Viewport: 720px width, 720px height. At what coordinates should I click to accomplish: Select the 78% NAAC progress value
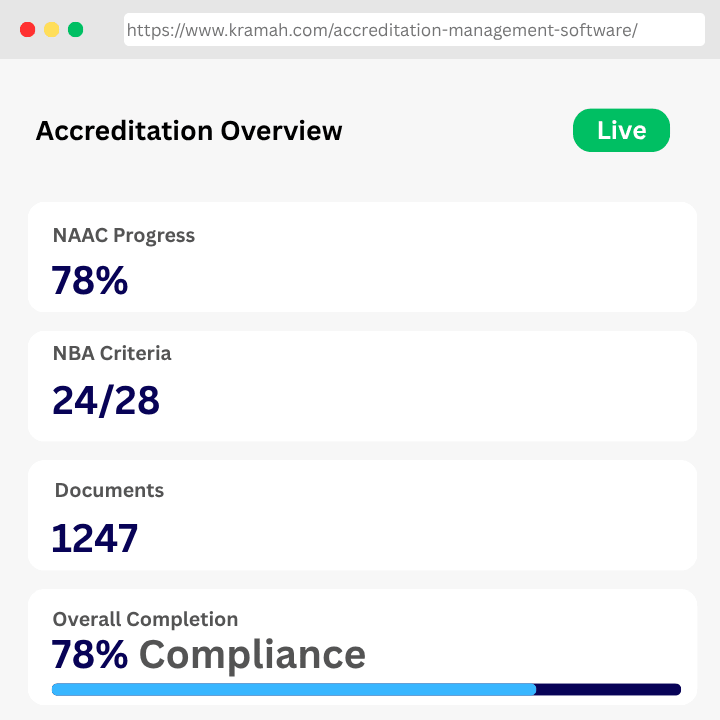[90, 281]
